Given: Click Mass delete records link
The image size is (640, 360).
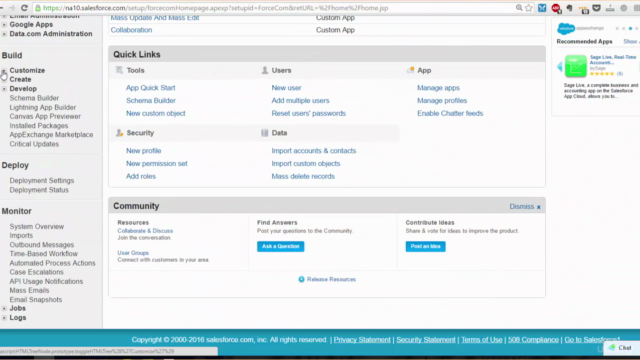Looking at the screenshot, I should click(x=303, y=176).
